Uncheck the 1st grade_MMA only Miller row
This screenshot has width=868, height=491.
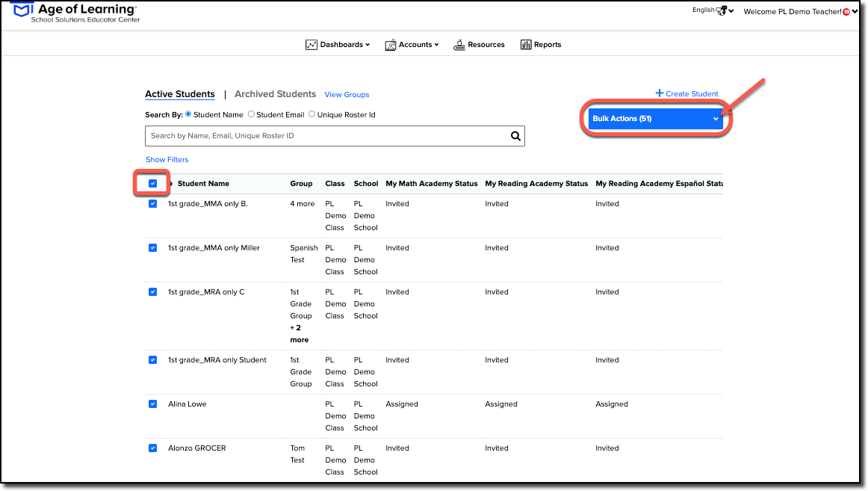pyautogui.click(x=153, y=248)
